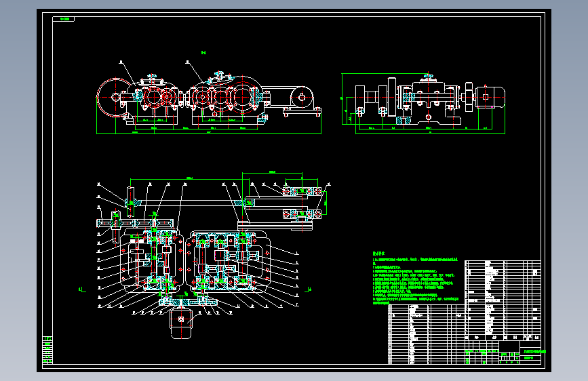The image size is (588, 381).
Task: Click the green drawing title in title block
Action: [534, 352]
